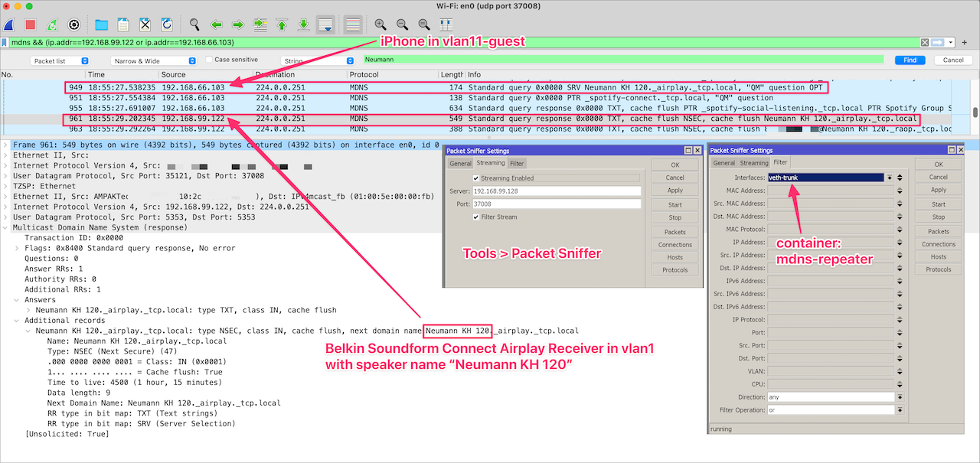Click into the mdns display filter field
The width and height of the screenshot is (980, 463).
click(464, 42)
